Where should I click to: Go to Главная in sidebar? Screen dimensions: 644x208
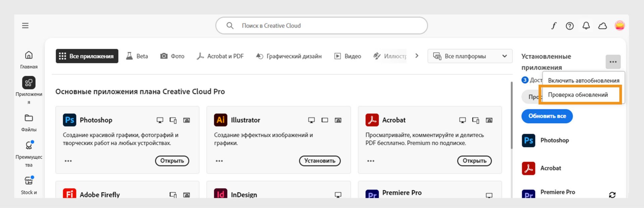[x=29, y=59]
